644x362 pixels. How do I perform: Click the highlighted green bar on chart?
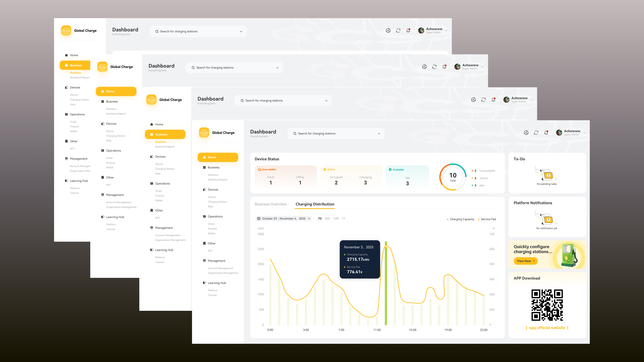coord(386,283)
